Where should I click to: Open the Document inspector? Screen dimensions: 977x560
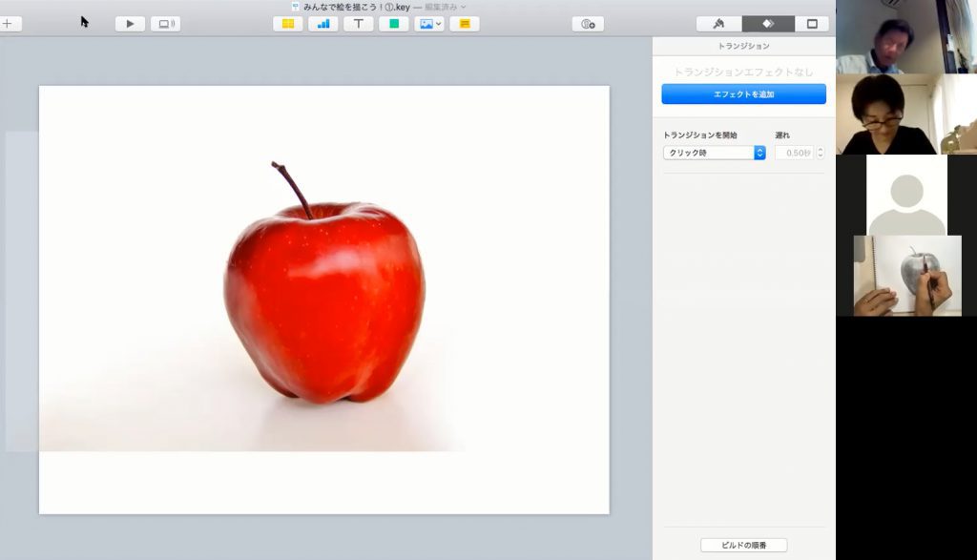812,24
